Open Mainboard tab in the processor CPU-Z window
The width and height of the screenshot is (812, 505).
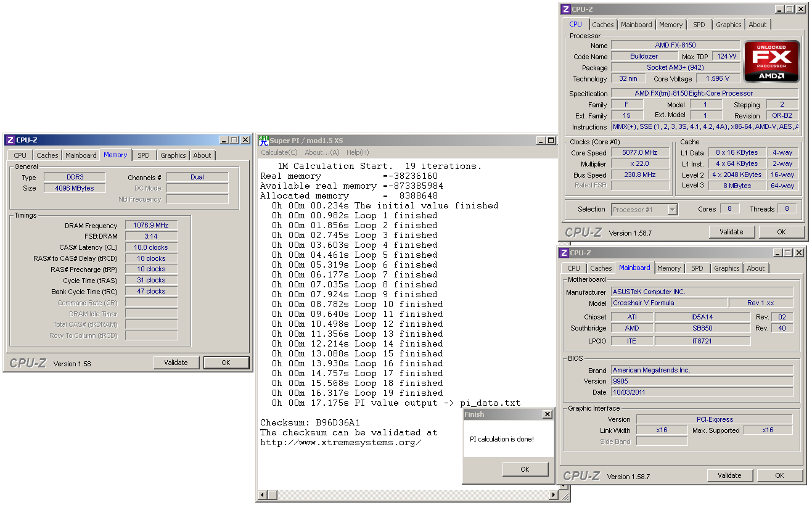click(636, 25)
